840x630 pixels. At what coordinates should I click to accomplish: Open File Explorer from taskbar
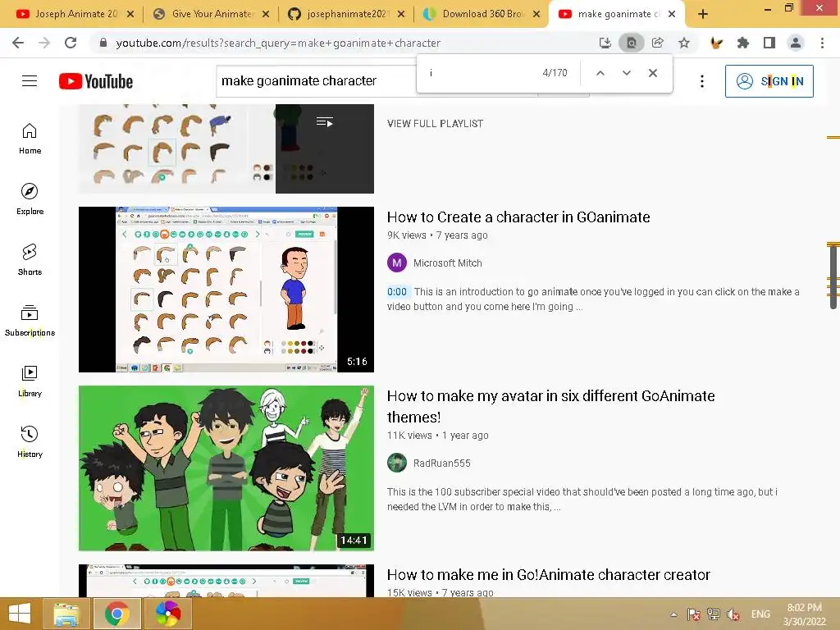67,614
